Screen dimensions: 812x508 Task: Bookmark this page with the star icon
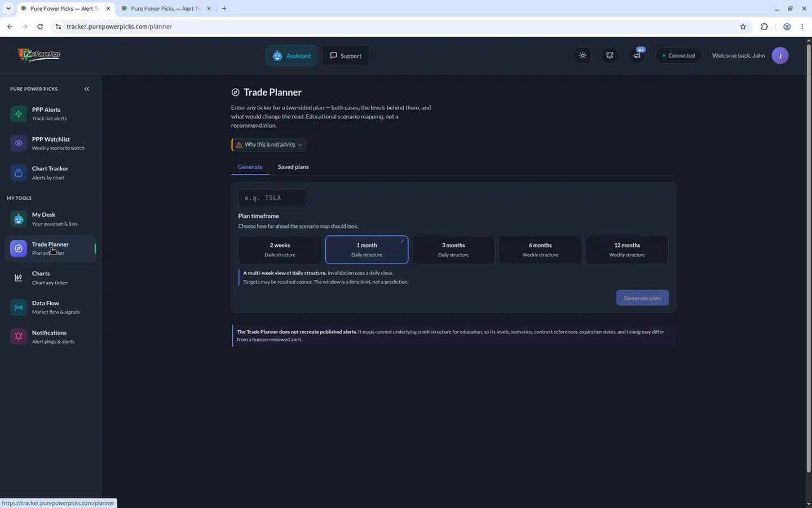pyautogui.click(x=743, y=27)
